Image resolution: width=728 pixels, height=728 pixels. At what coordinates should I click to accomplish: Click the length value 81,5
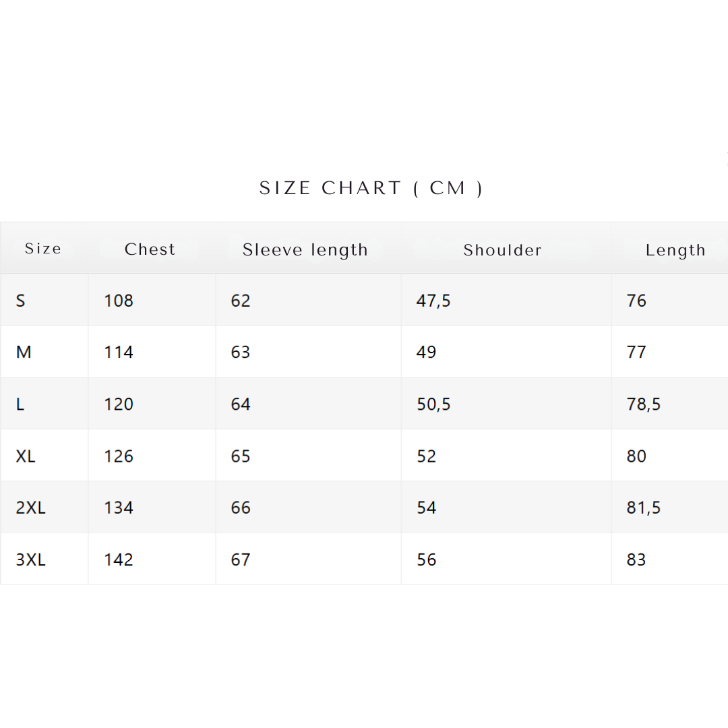[644, 508]
